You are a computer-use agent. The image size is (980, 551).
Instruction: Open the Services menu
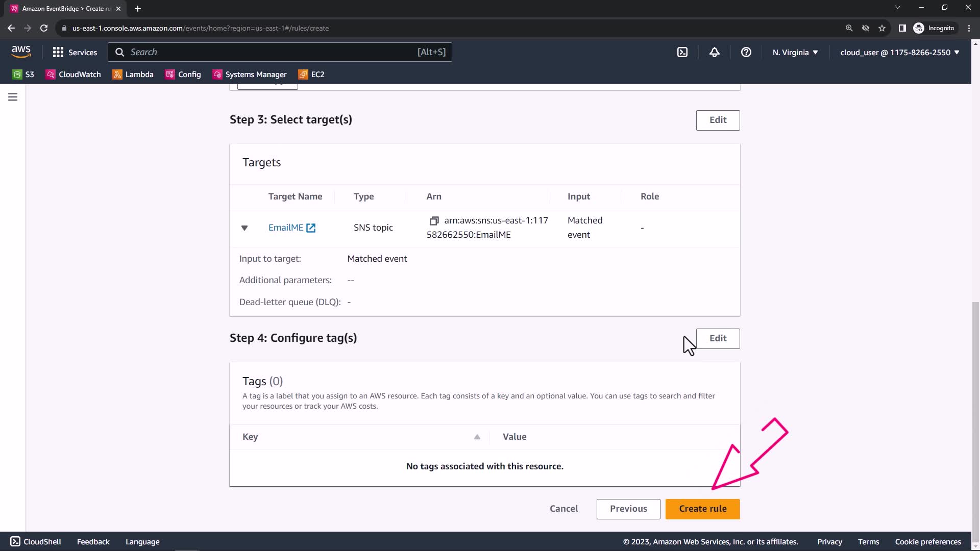point(75,52)
